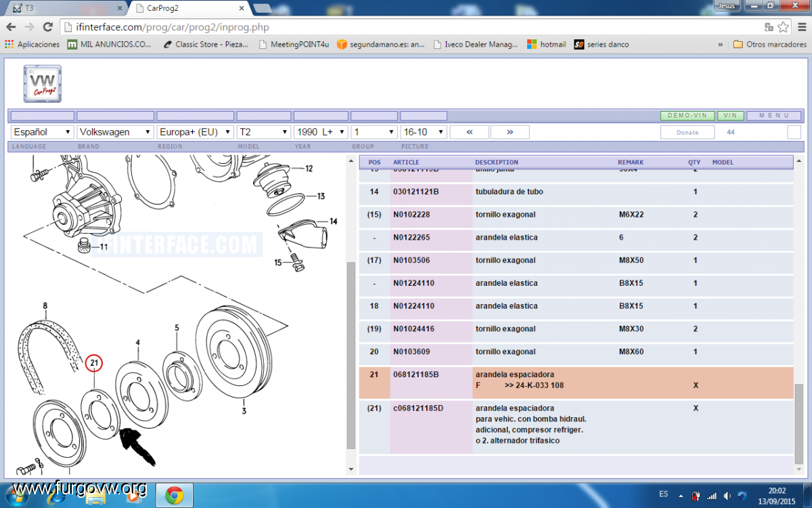Click the VW CarProg2 logo icon
The width and height of the screenshot is (812, 508).
42,84
